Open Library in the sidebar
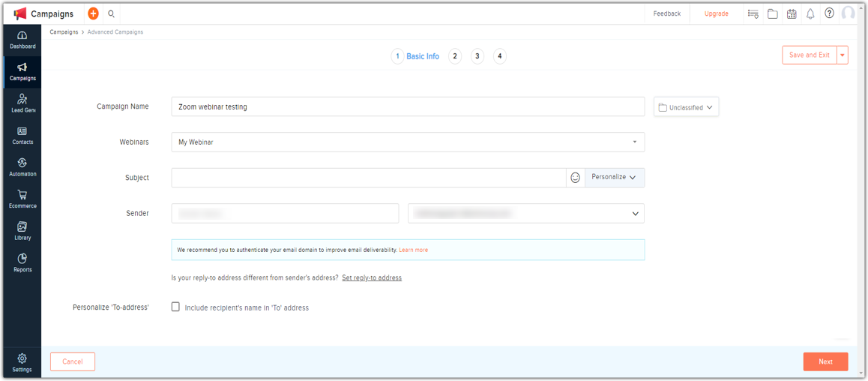Screen dimensions: 868x381 point(22,232)
